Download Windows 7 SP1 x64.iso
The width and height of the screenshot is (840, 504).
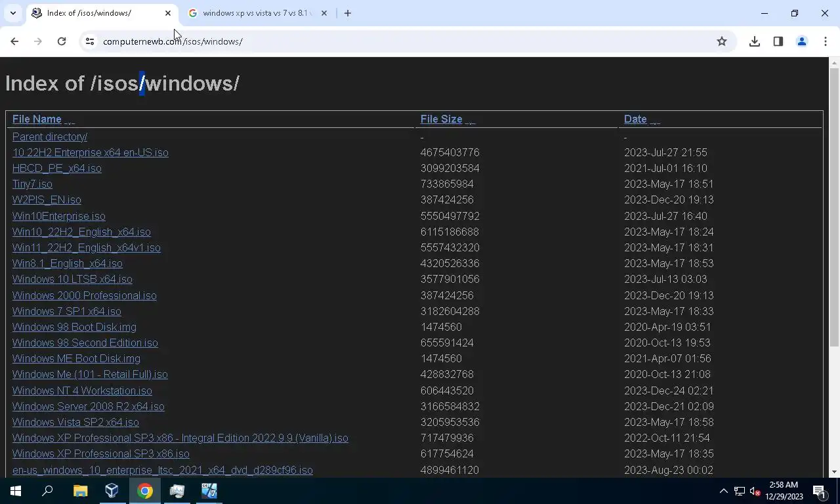pyautogui.click(x=67, y=311)
